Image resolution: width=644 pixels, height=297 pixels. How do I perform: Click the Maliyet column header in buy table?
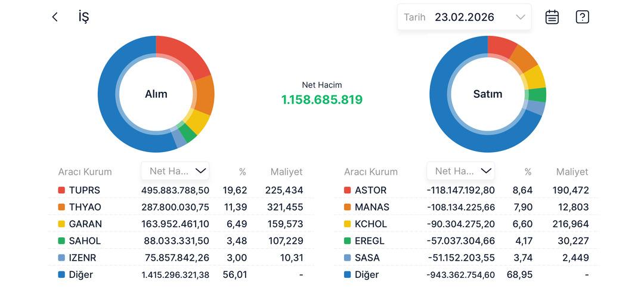point(286,172)
